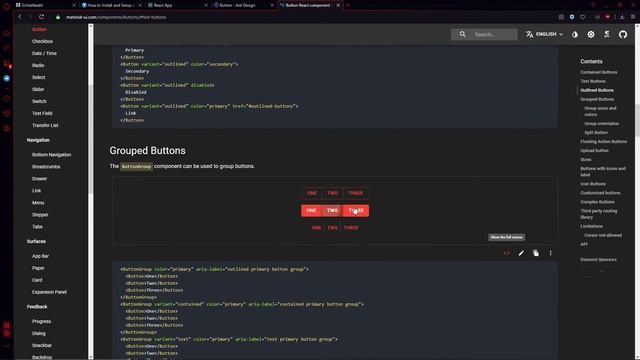
Task: Click the magnifier icon in search box
Action: click(x=462, y=34)
